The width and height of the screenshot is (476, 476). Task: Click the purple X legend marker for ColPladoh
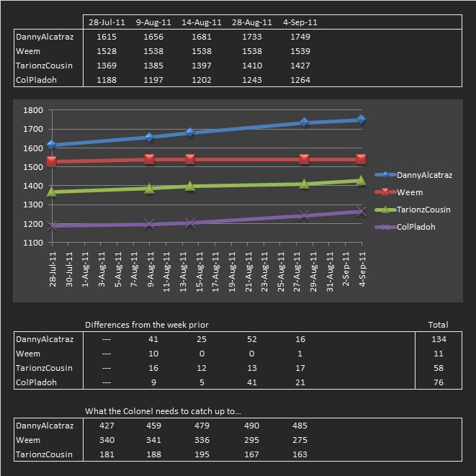click(386, 227)
